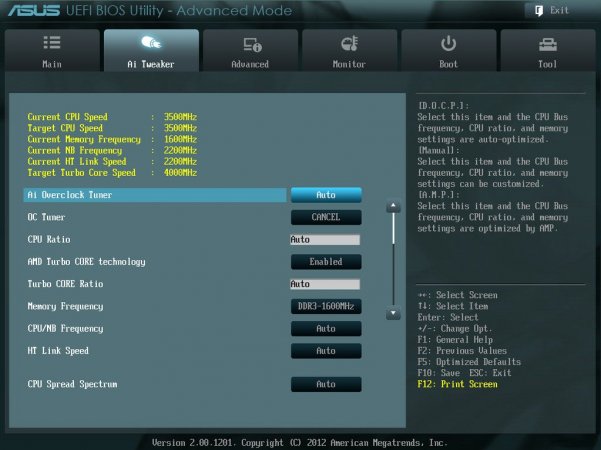Click the Exit button
This screenshot has width=601, height=450.
(x=552, y=10)
